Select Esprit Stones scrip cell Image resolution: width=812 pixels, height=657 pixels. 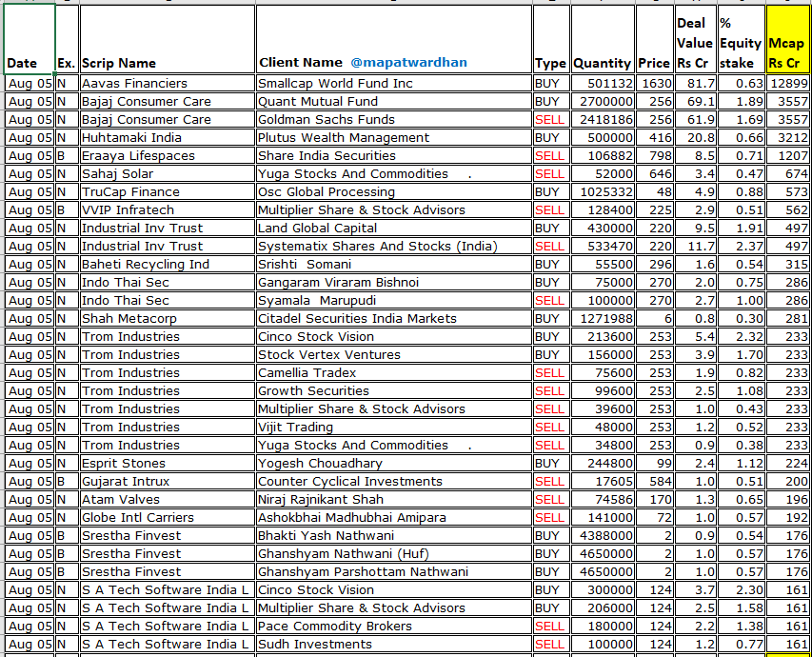[x=168, y=464]
